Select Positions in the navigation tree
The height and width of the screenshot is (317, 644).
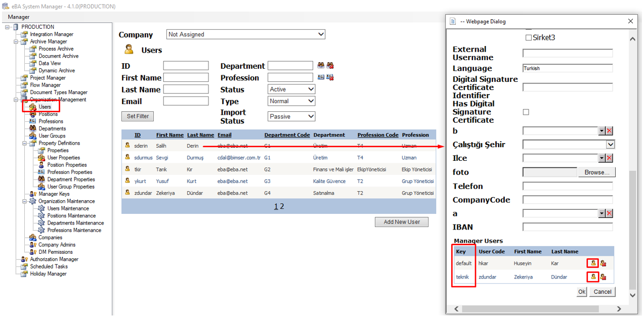pos(48,114)
